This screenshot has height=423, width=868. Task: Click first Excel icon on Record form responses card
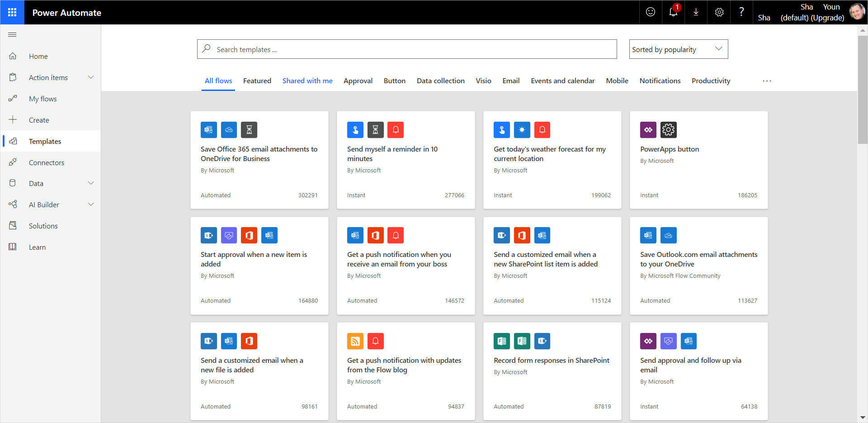coord(502,341)
